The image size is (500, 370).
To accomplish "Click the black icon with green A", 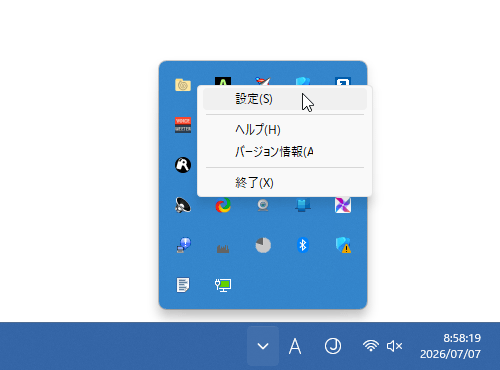I will [223, 81].
